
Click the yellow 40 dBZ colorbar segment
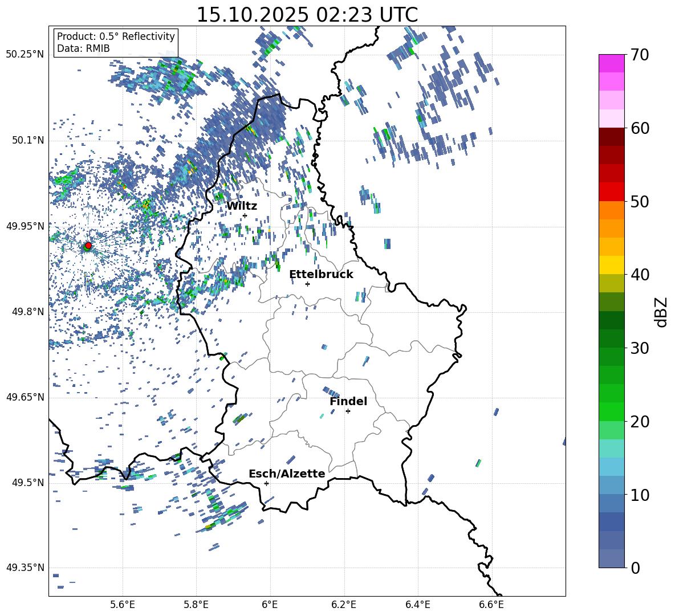pyautogui.click(x=612, y=265)
